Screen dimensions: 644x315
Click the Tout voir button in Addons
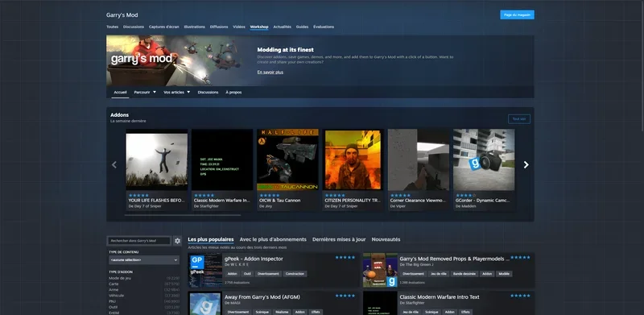(519, 119)
